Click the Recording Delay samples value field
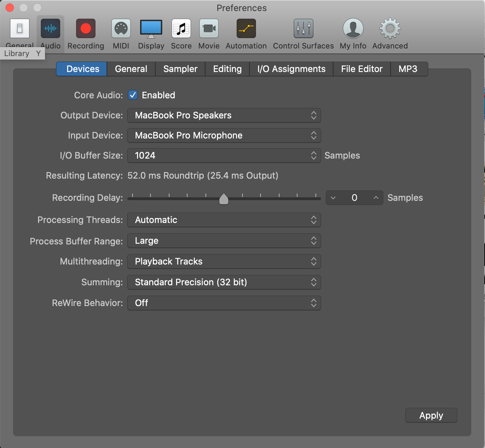 [354, 198]
